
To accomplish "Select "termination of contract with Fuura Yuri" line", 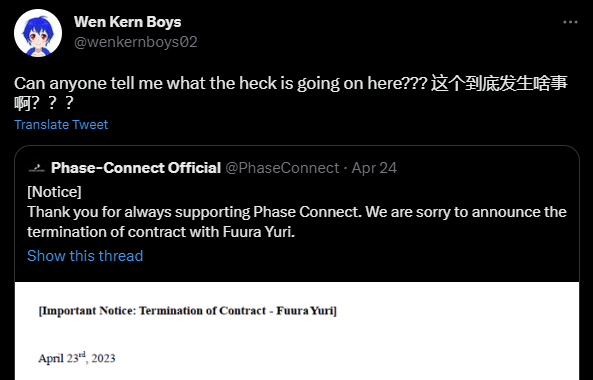I will (161, 232).
